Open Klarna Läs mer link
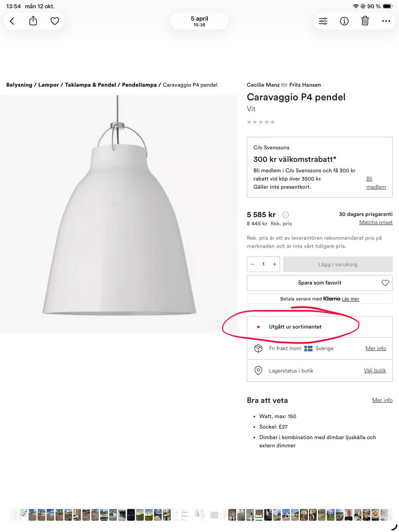Image resolution: width=399 pixels, height=532 pixels. point(350,299)
